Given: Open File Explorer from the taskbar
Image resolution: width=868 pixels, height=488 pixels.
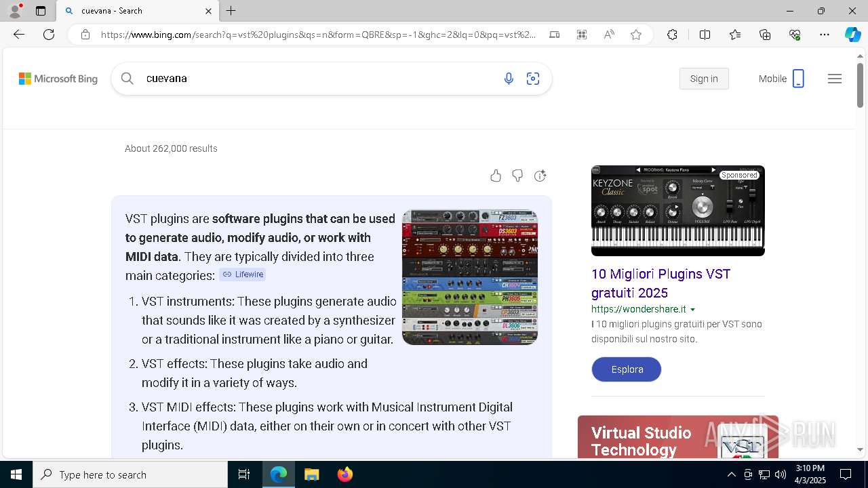Looking at the screenshot, I should pos(311,474).
